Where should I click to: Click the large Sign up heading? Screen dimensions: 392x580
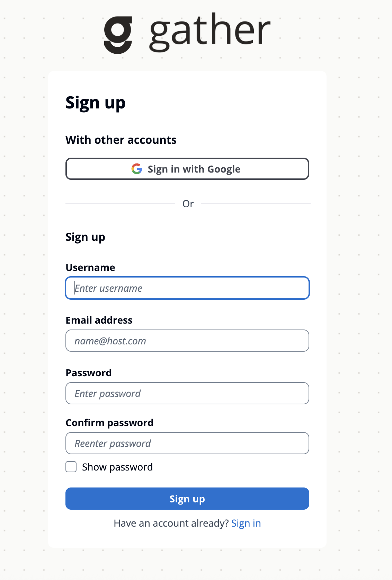96,103
